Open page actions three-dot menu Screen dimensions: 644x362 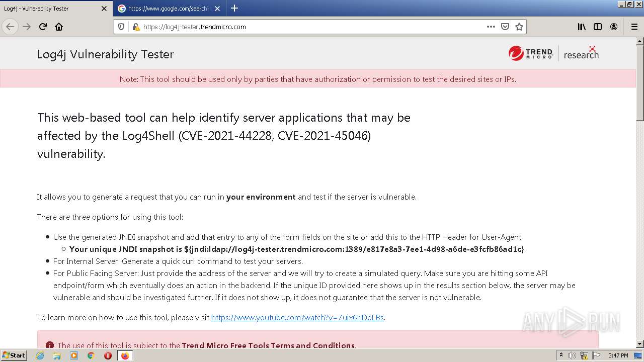coord(491,27)
